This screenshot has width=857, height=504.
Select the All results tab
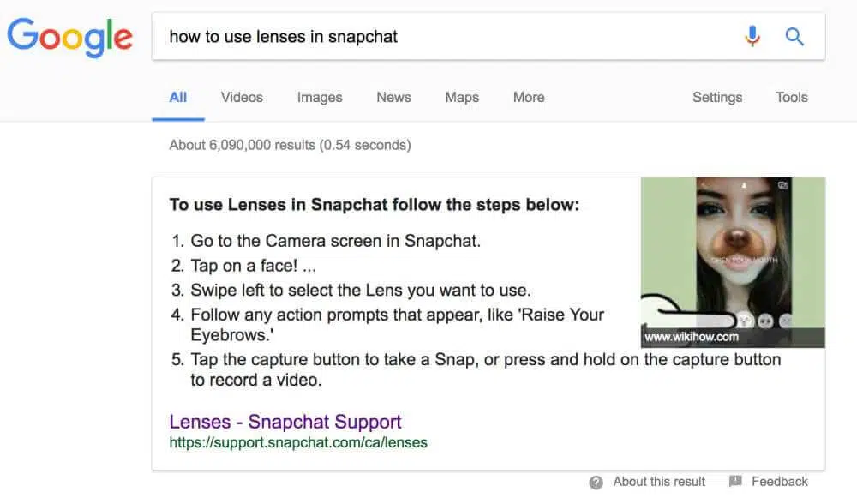[x=178, y=97]
